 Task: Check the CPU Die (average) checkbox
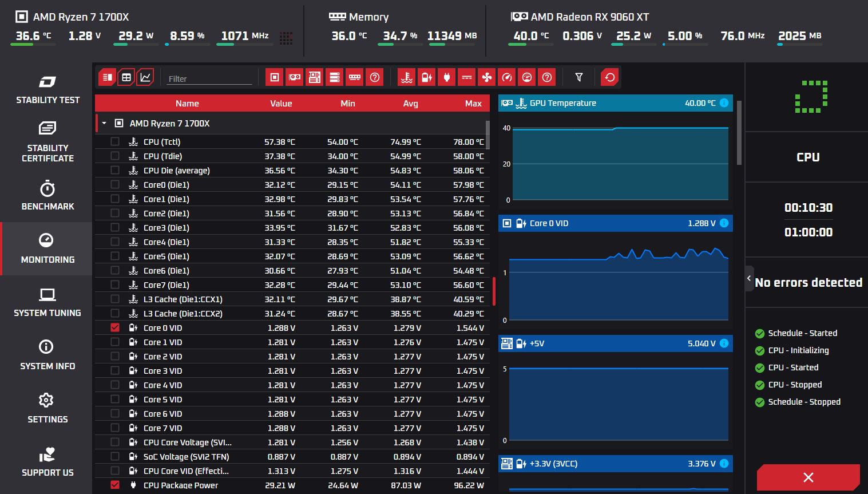(x=115, y=170)
